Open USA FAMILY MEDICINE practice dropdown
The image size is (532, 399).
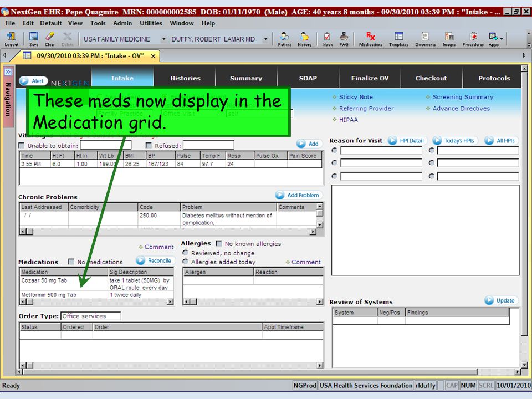(x=163, y=39)
